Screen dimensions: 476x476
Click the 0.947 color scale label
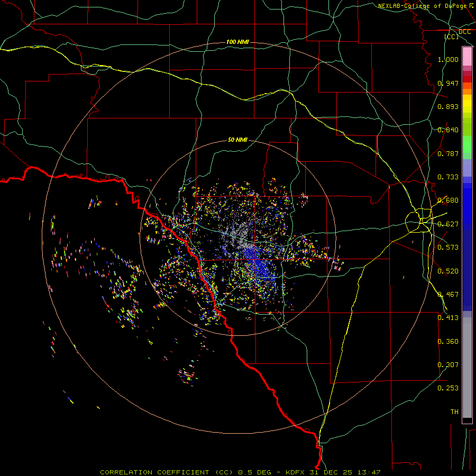coord(448,83)
